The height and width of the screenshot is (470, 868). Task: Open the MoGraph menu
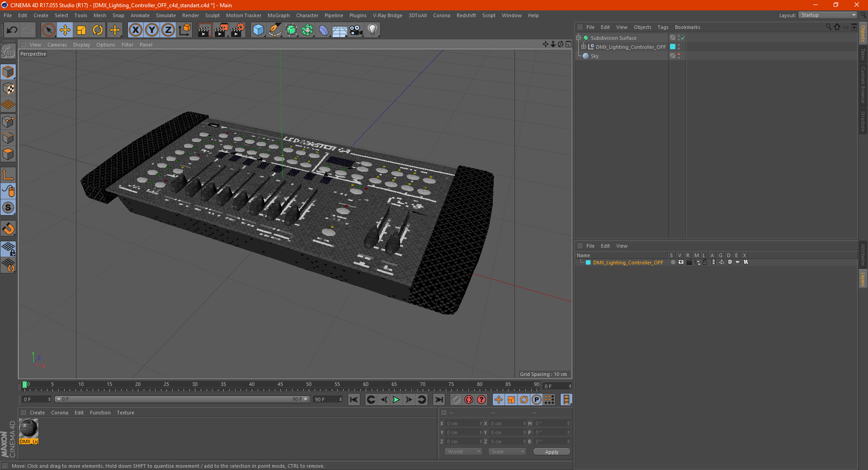(x=278, y=15)
